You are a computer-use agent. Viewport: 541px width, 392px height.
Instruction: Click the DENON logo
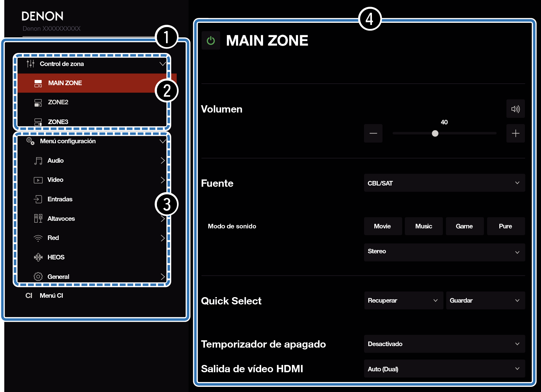[x=43, y=16]
